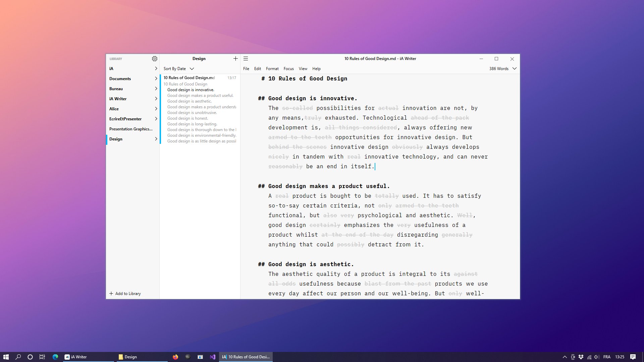Open the Dropbox tray icon

[581, 357]
